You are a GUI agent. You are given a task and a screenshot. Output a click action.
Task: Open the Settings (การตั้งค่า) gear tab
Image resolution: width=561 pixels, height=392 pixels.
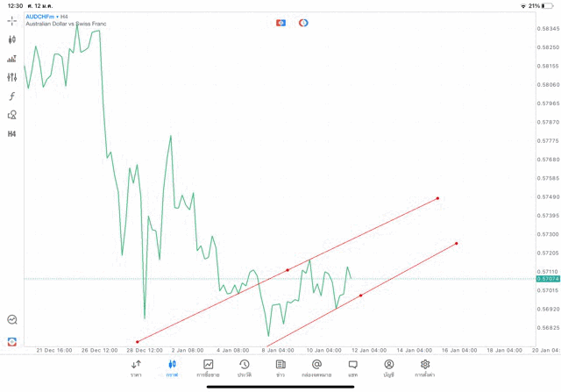tap(425, 367)
